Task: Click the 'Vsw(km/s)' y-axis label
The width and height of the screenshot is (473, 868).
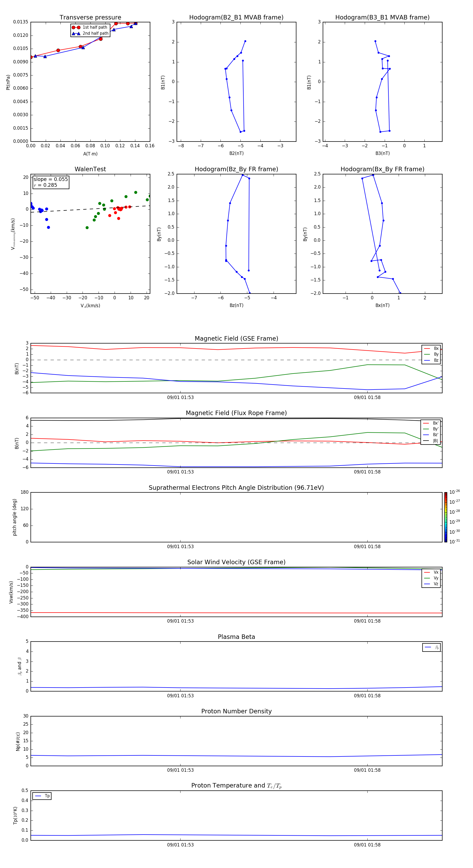Action: [x=11, y=592]
